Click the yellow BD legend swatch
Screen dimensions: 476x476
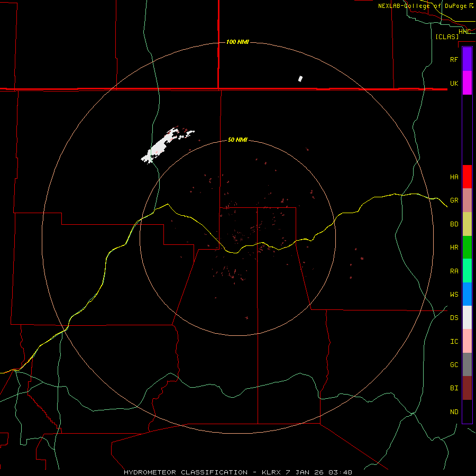(467, 224)
